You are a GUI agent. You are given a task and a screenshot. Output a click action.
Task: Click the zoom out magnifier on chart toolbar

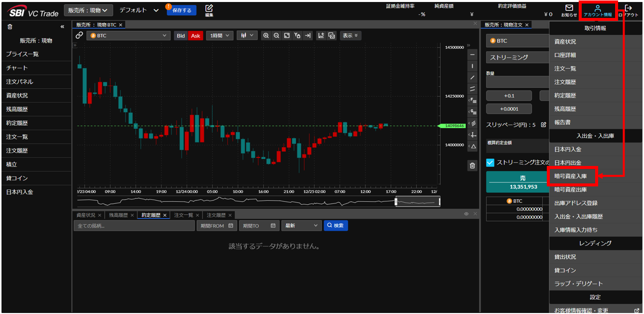276,35
